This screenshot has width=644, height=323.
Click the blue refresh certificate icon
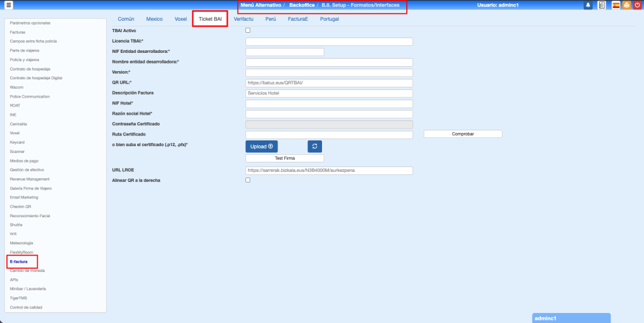(315, 146)
